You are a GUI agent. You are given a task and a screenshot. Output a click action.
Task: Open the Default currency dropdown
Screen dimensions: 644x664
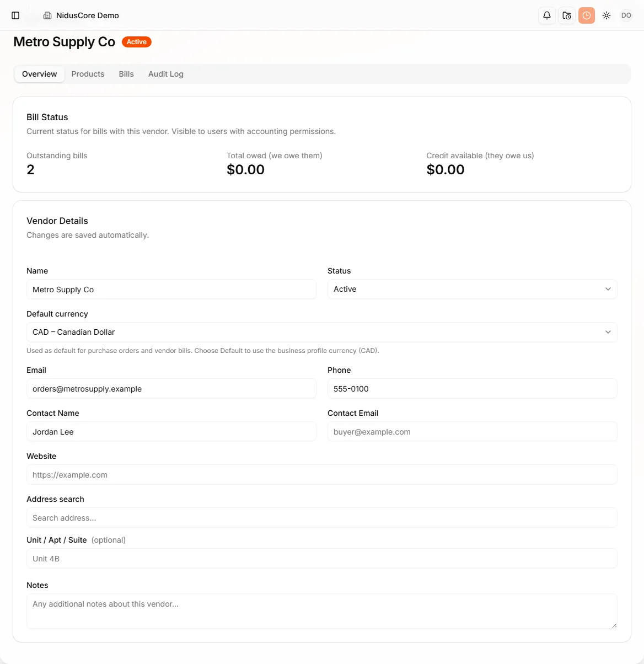pyautogui.click(x=322, y=332)
